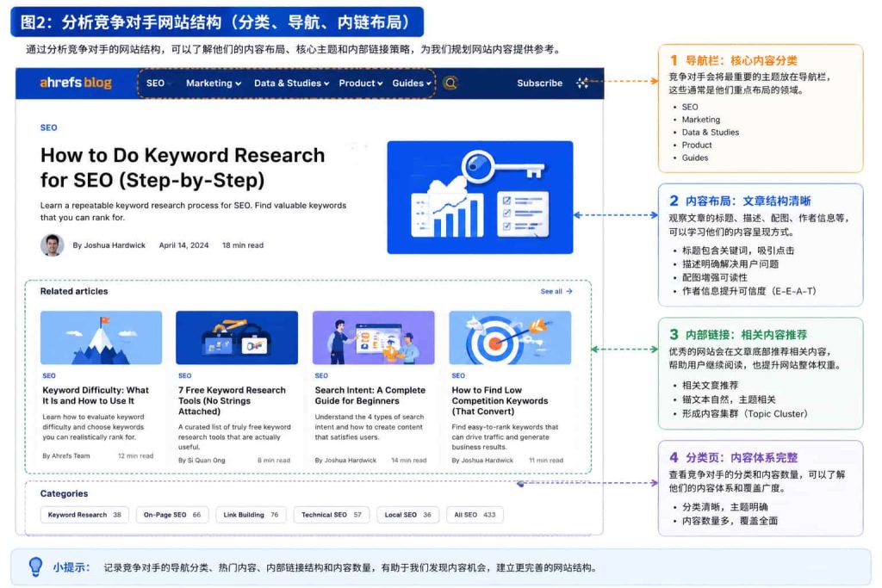Click By Ahrefs Team author text
The width and height of the screenshot is (882, 588).
pyautogui.click(x=65, y=456)
